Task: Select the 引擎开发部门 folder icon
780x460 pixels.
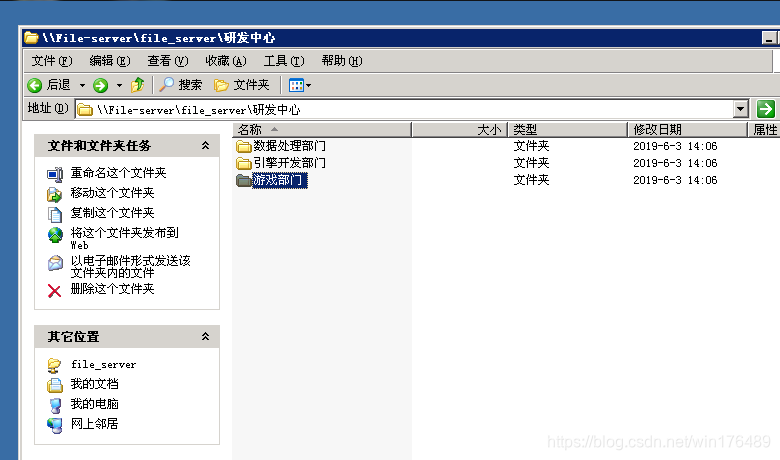Action: point(244,163)
